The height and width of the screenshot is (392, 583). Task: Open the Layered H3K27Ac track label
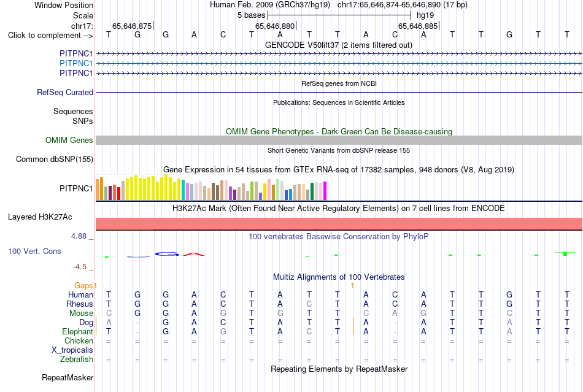40,217
